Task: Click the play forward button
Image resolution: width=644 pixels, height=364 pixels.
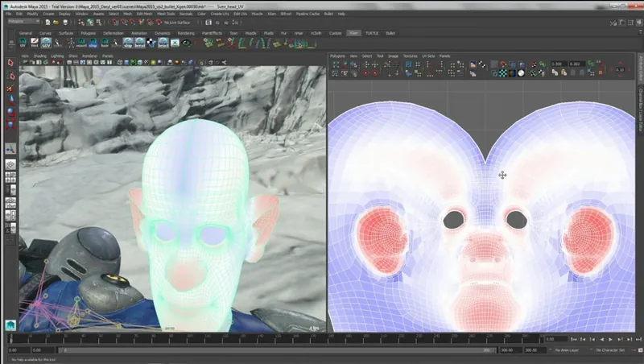Action: (x=611, y=339)
